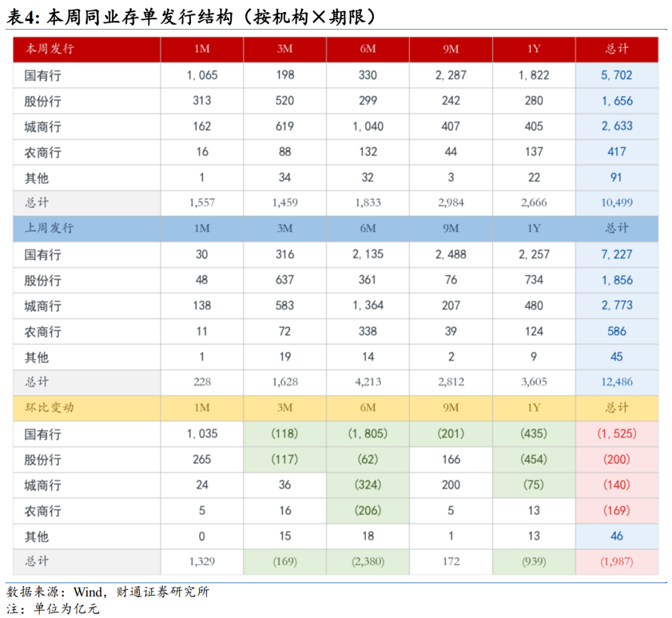Select 农商行 total 417 this week

tap(616, 152)
